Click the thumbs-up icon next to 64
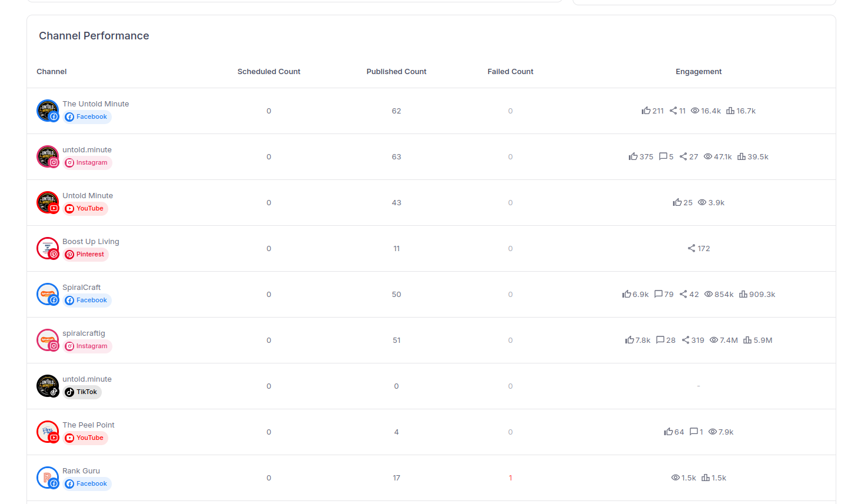The image size is (861, 504). coord(669,432)
